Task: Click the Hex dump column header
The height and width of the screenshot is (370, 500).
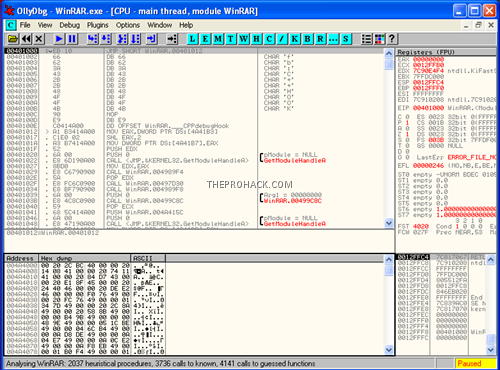Action: click(85, 258)
